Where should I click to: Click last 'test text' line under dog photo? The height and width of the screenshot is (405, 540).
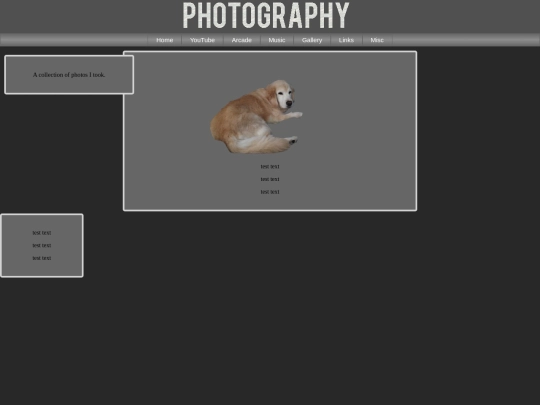point(270,192)
